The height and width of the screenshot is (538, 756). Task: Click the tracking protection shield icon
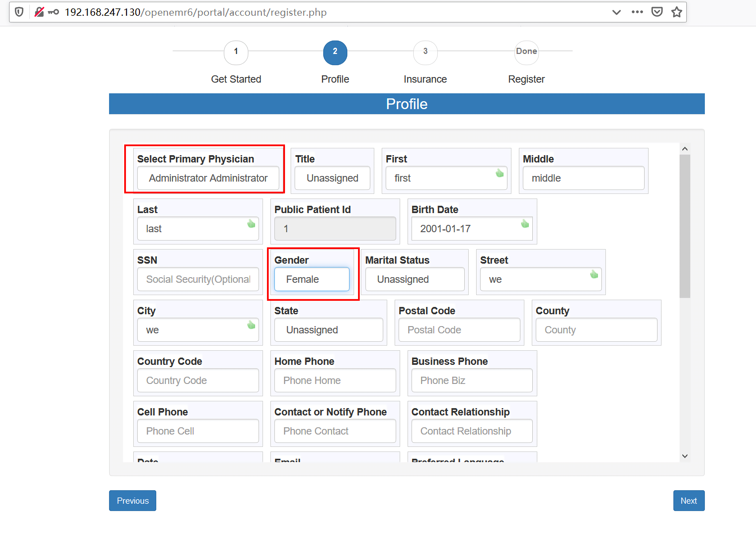coord(19,12)
